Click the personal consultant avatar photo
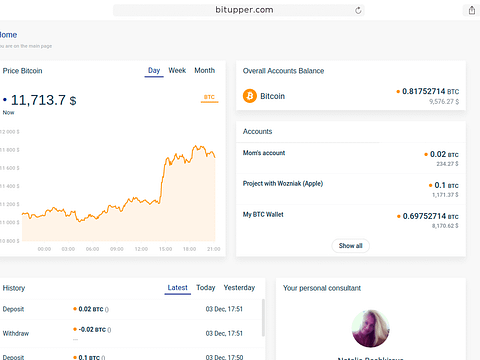The image size is (480, 360). [x=371, y=329]
